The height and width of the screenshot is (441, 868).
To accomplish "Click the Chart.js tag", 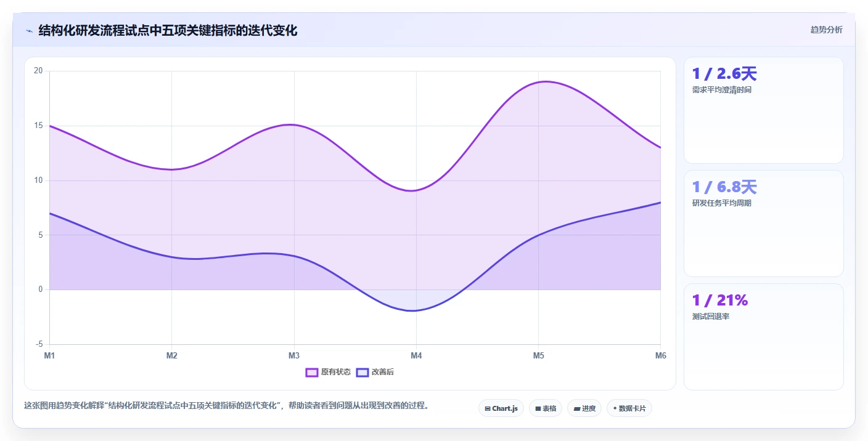I will 501,408.
